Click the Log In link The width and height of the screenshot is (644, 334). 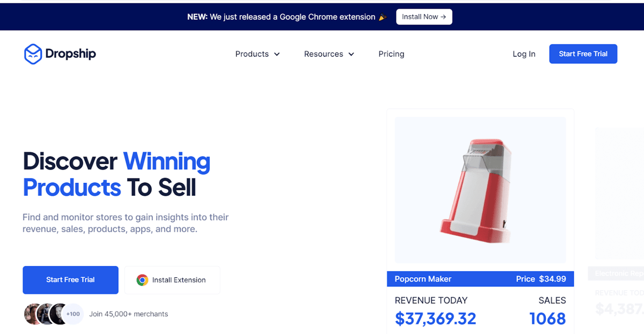(524, 54)
